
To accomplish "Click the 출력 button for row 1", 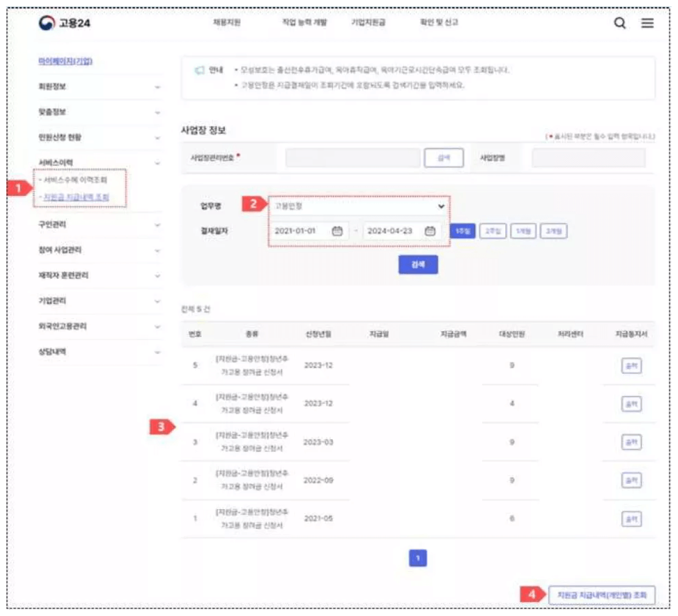I will [631, 519].
